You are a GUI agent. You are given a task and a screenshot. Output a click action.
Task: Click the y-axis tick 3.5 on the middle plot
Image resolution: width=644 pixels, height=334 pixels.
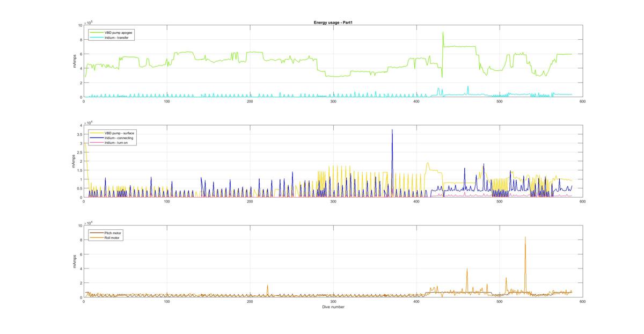coord(79,134)
